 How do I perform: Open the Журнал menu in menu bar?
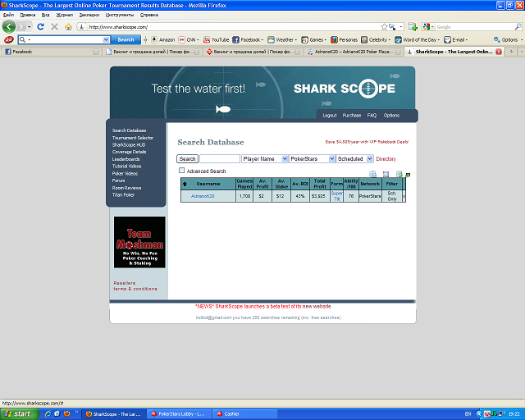click(64, 15)
